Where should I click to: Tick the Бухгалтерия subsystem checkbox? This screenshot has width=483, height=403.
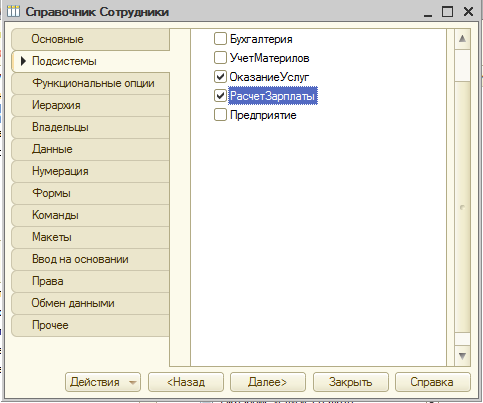tap(220, 39)
